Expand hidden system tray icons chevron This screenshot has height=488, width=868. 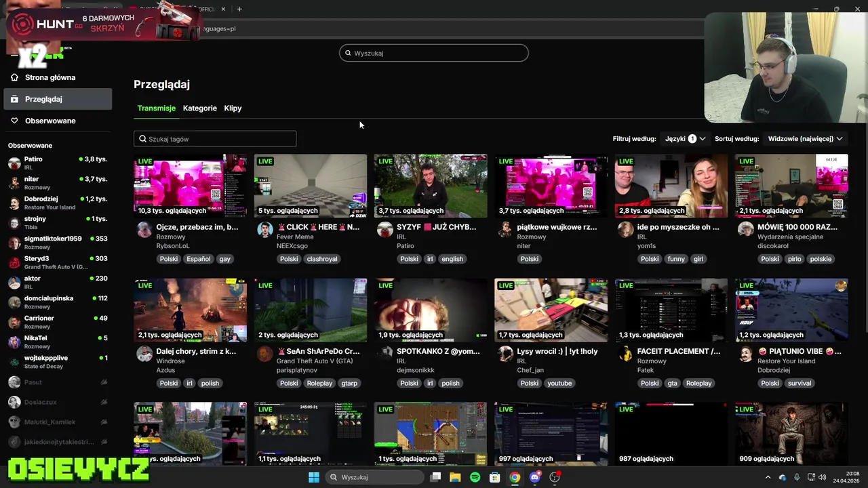768,477
